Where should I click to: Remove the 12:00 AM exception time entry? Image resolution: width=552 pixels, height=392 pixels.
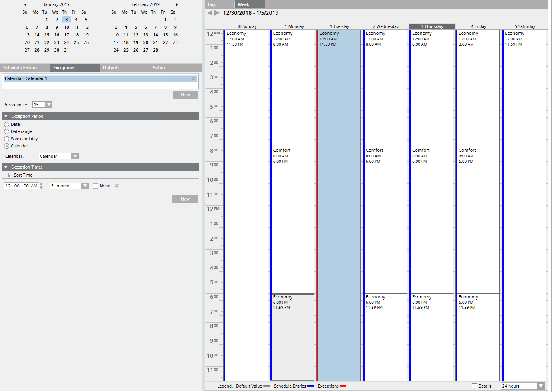coord(116,186)
